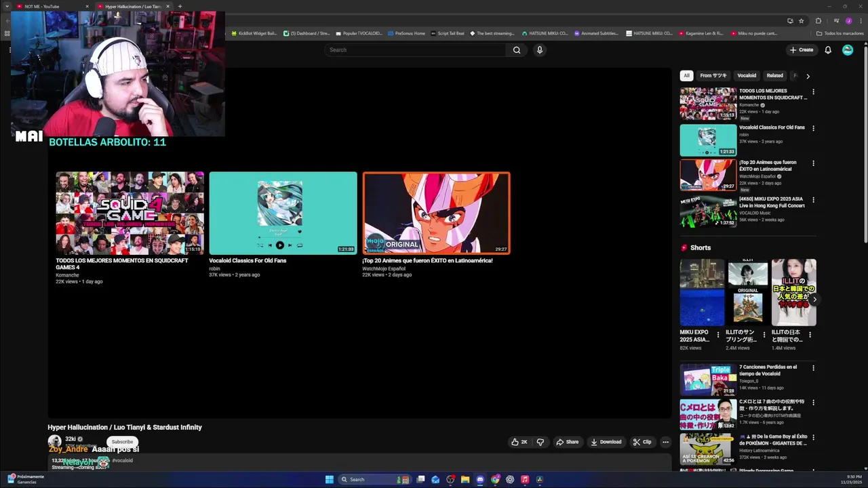Open Todos los marcadores folder
The height and width of the screenshot is (488, 868).
coord(840,33)
